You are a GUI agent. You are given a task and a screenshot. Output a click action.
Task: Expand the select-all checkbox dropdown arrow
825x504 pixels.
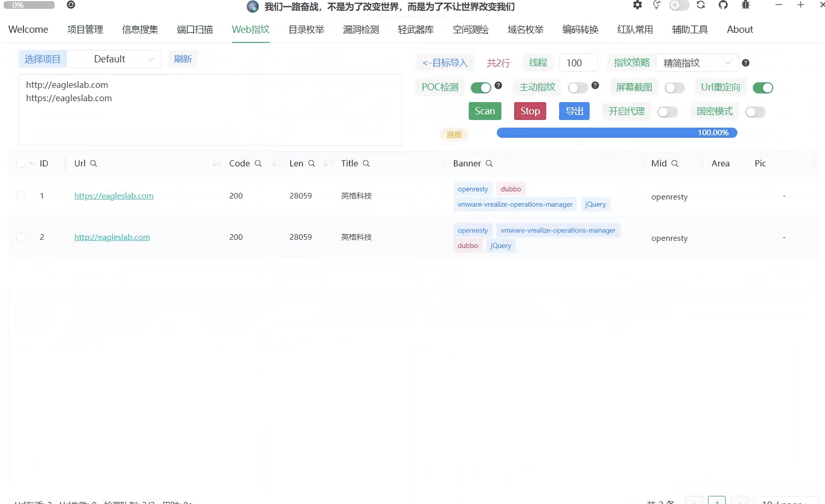(x=32, y=164)
